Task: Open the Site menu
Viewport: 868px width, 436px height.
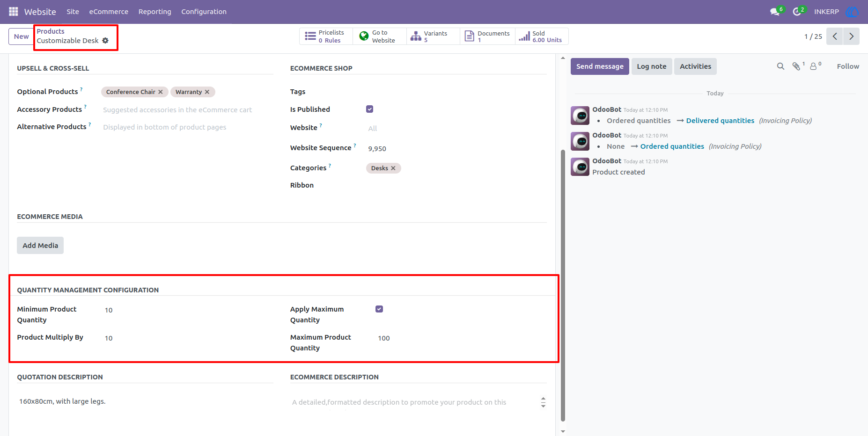Action: point(73,12)
